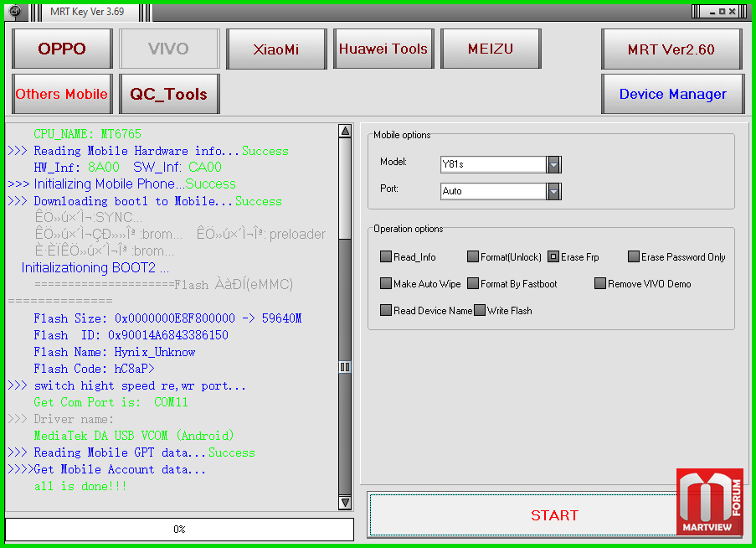Open QC_Tools section
Image resolution: width=756 pixels, height=548 pixels.
pos(169,94)
